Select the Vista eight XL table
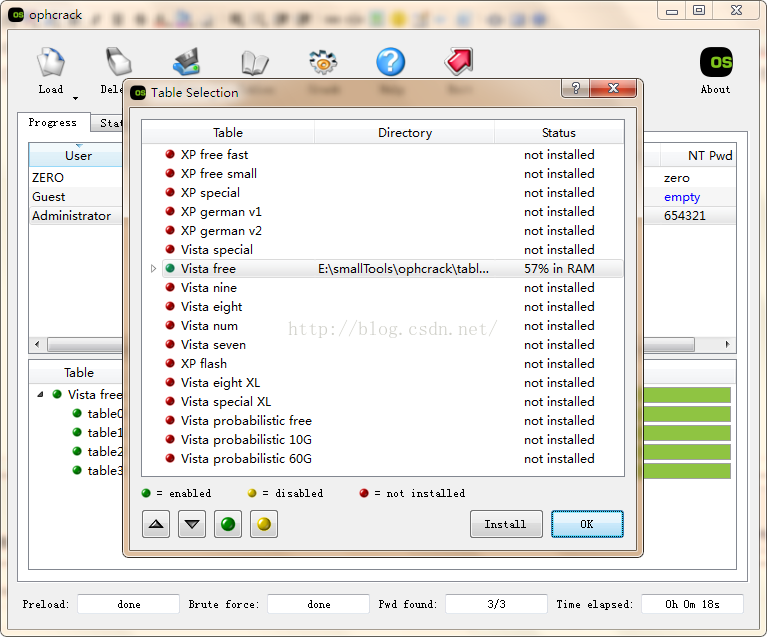Image resolution: width=767 pixels, height=637 pixels. 220,383
